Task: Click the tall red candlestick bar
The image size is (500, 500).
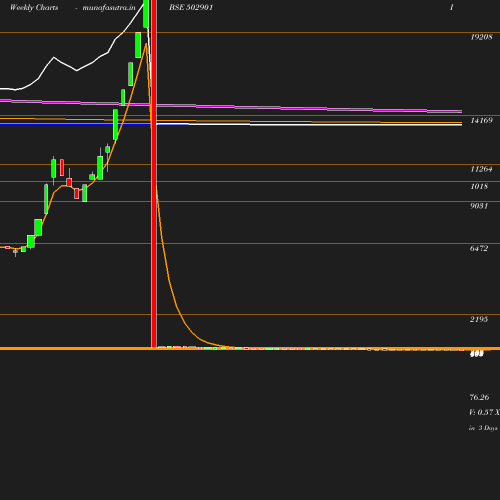Action: point(154,173)
